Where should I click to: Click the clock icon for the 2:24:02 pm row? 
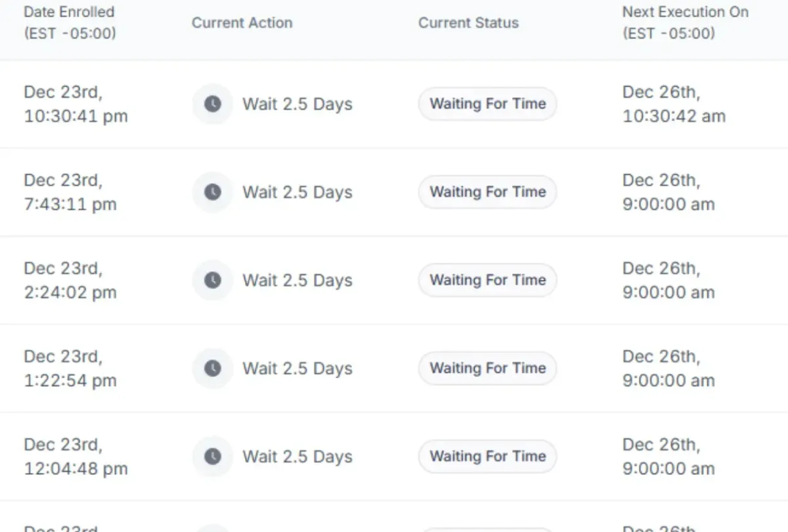click(x=212, y=280)
